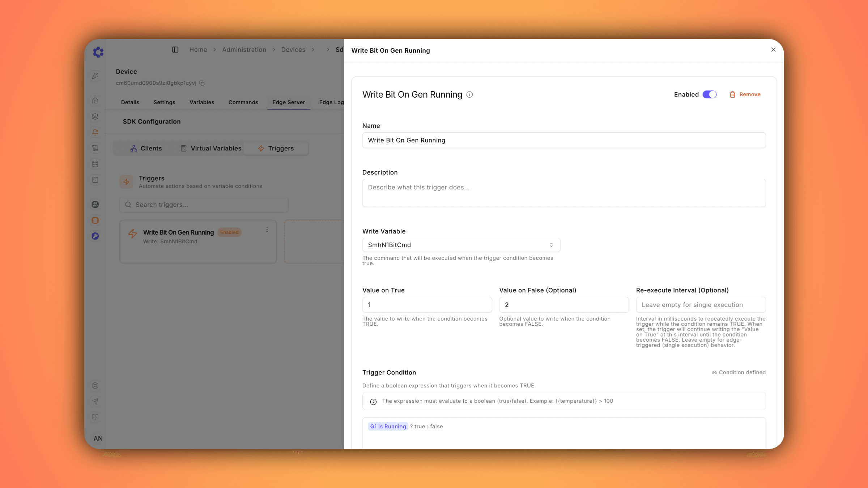Navigate to Devices in the breadcrumb
The image size is (868, 488).
click(293, 50)
